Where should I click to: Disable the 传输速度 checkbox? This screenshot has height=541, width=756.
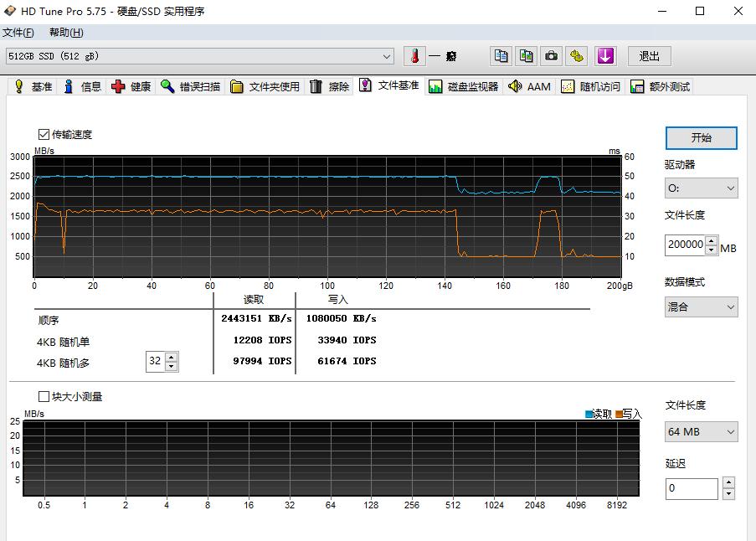(42, 133)
